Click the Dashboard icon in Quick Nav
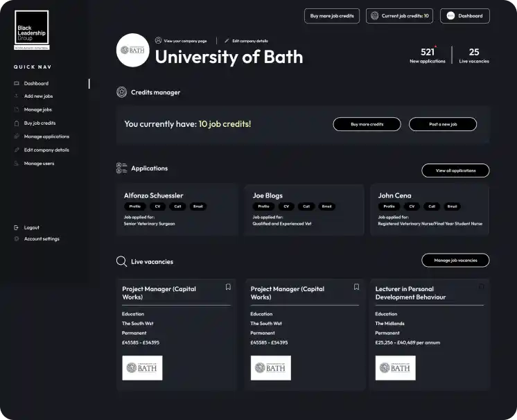This screenshot has width=517, height=420. [x=17, y=83]
